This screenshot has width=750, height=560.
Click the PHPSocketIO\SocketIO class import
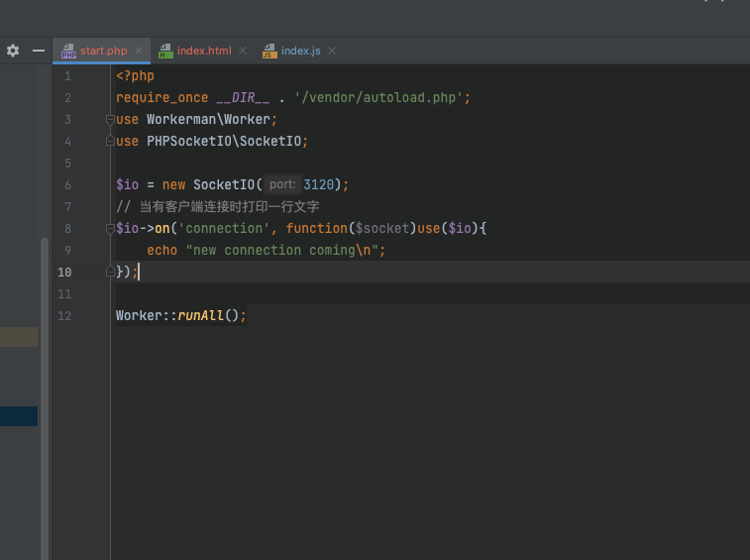tap(224, 141)
